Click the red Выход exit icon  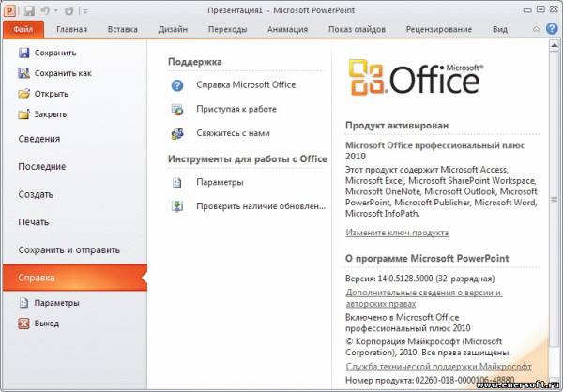pyautogui.click(x=23, y=324)
